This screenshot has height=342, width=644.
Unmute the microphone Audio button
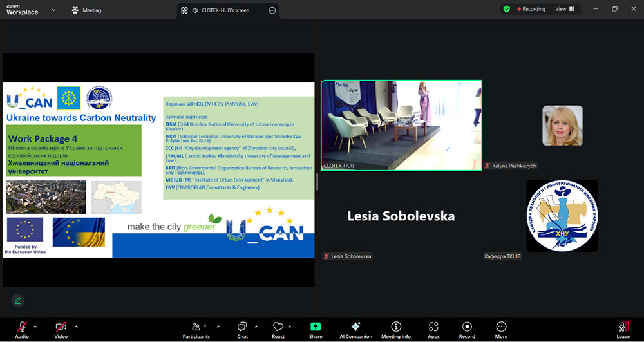22,329
